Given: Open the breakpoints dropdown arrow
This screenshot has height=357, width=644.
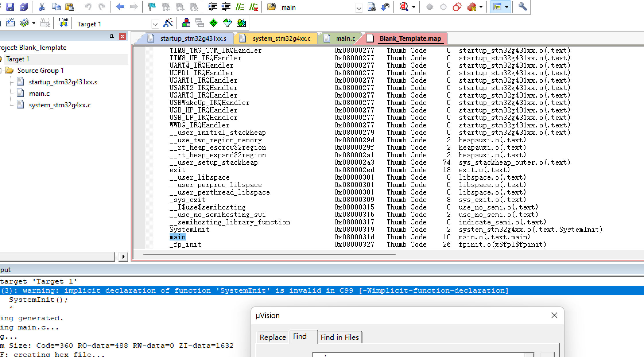Looking at the screenshot, I should click(x=481, y=7).
